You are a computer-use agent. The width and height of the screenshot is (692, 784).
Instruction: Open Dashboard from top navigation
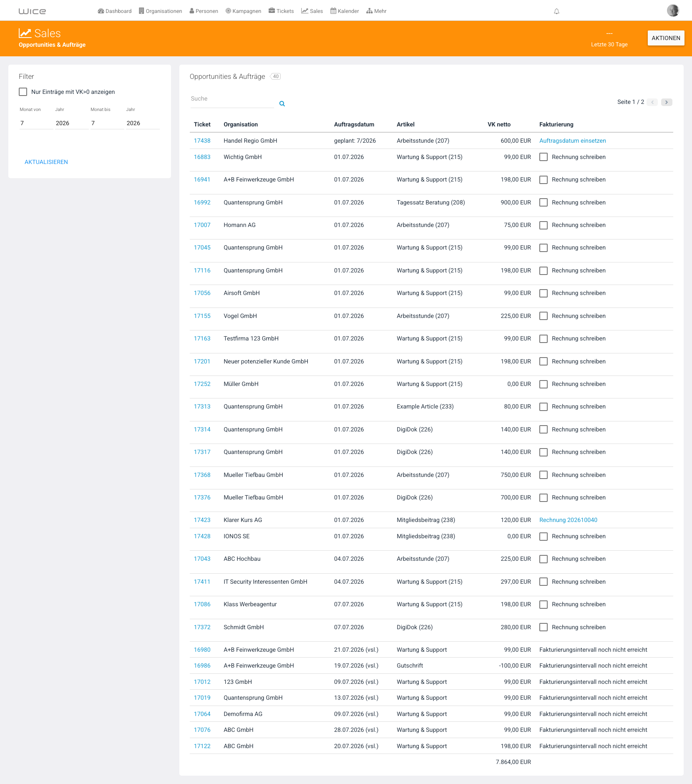[x=115, y=11]
